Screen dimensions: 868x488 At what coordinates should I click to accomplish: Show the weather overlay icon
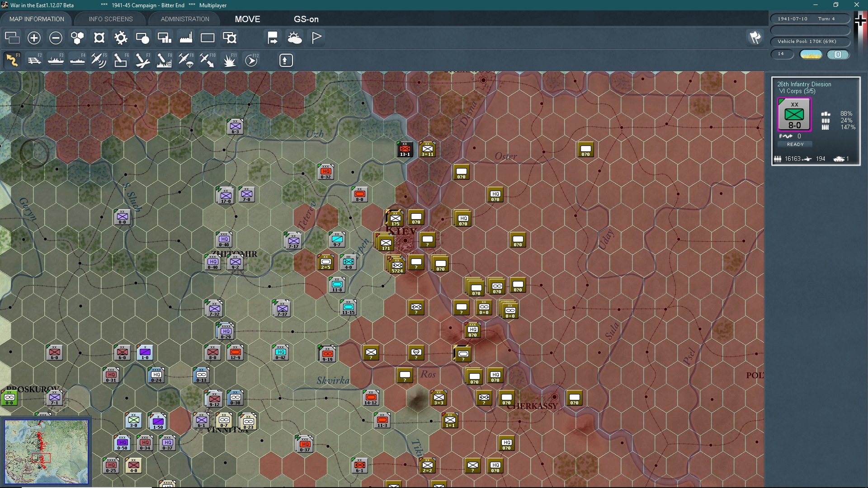tap(295, 38)
